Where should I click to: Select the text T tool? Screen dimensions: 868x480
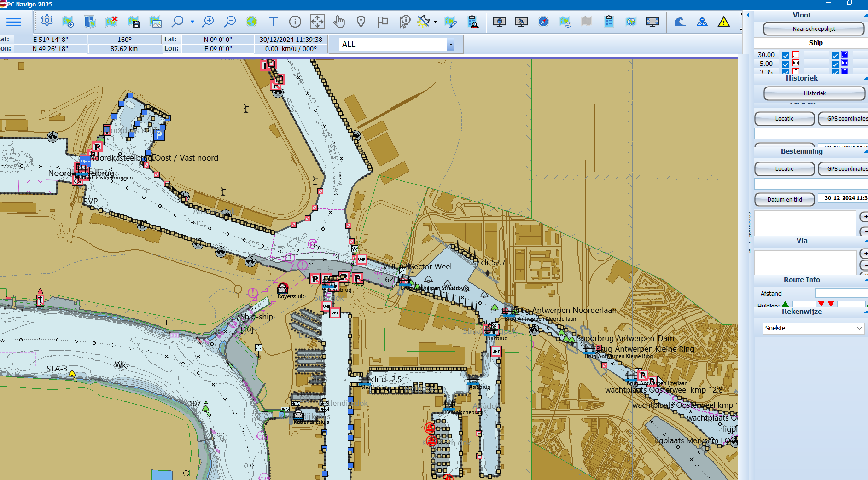274,22
